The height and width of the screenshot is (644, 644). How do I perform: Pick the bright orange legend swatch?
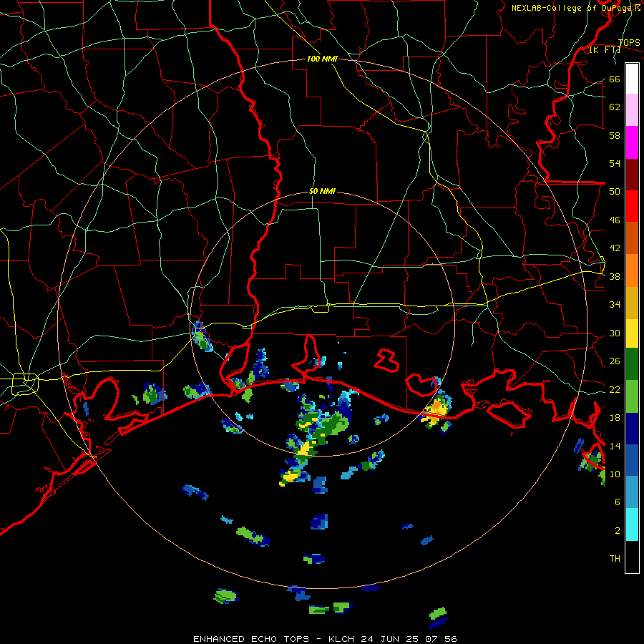[632, 270]
